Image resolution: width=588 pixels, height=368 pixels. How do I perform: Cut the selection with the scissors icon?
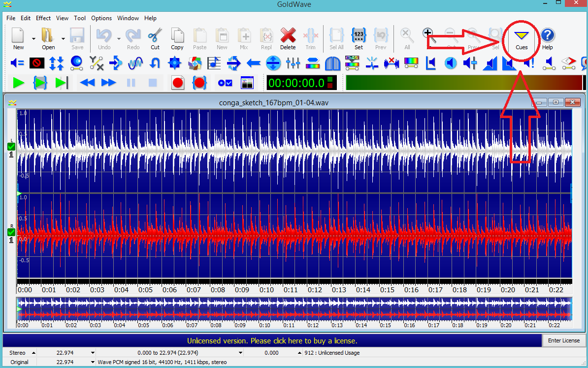pyautogui.click(x=155, y=38)
